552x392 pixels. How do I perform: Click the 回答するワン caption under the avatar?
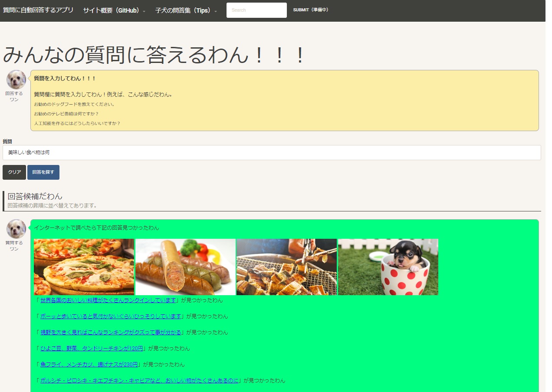tap(14, 96)
